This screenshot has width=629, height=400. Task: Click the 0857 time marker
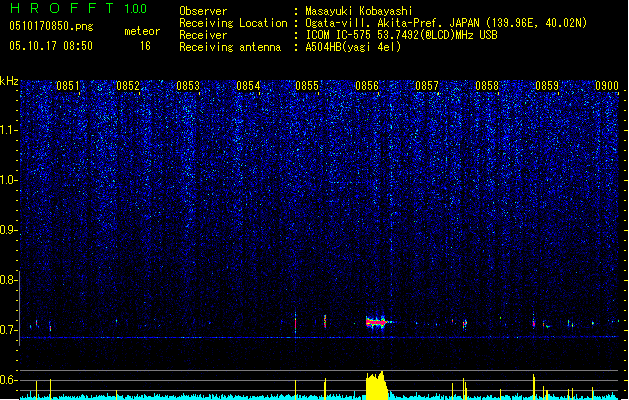pos(427,86)
